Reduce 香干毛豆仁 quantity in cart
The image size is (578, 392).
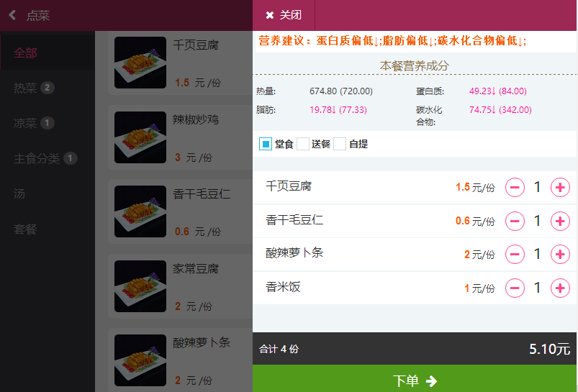[x=515, y=221]
